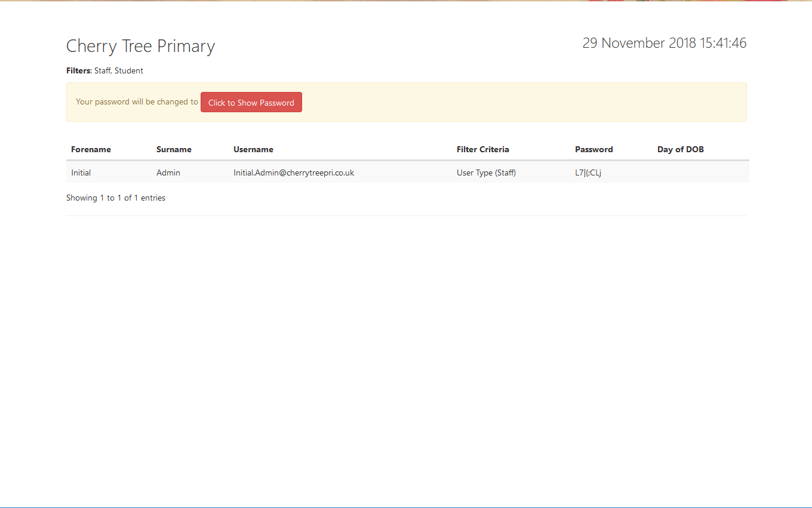Sort table by Username column header

pos(253,149)
